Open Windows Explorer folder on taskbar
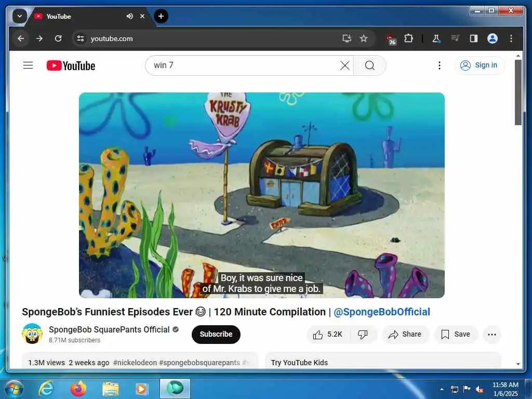 point(111,389)
